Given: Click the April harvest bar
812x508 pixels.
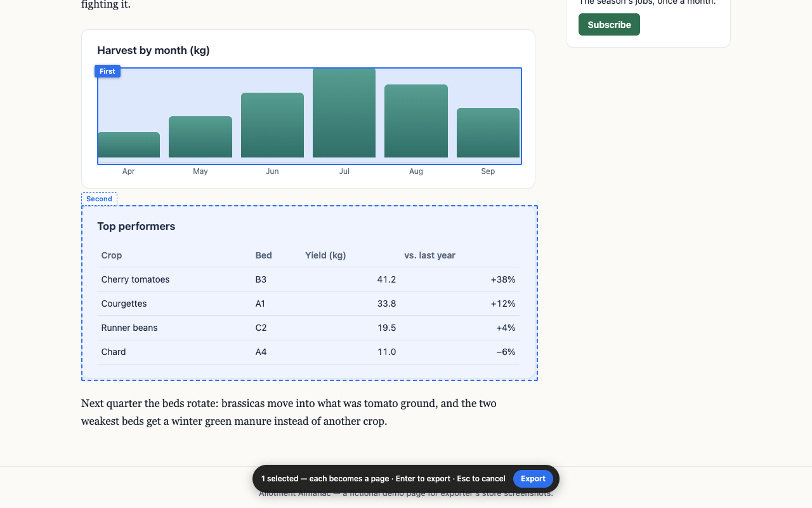Looking at the screenshot, I should [129, 145].
